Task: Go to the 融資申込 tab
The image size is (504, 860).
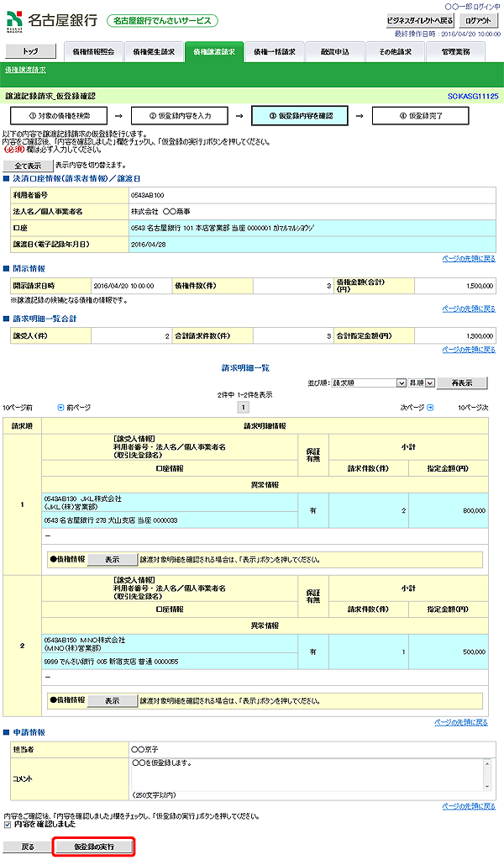Action: (334, 51)
